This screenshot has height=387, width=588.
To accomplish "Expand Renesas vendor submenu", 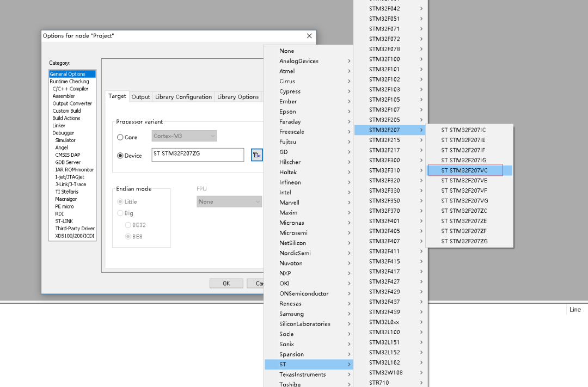I will [309, 304].
